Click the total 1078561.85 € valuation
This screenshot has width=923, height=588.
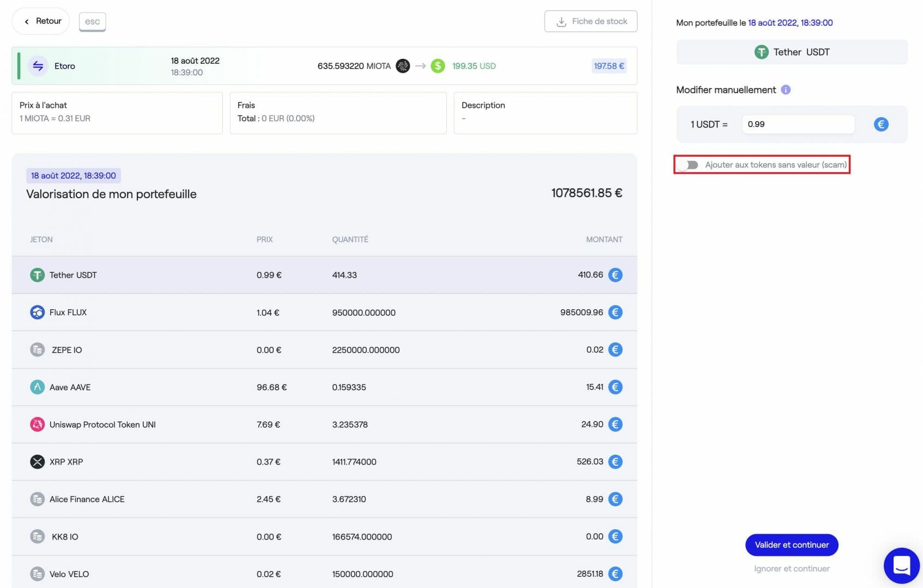pyautogui.click(x=587, y=193)
